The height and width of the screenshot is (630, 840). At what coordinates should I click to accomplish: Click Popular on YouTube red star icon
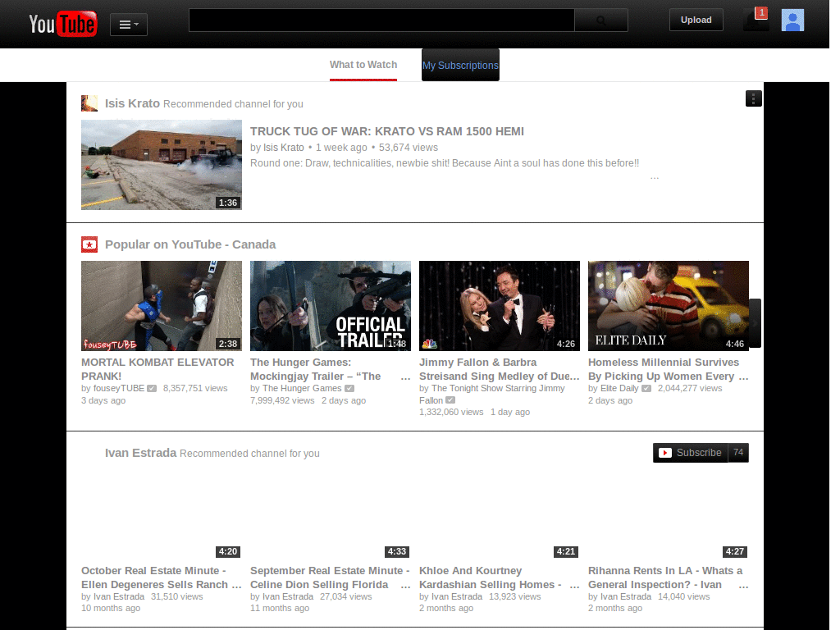(x=89, y=244)
